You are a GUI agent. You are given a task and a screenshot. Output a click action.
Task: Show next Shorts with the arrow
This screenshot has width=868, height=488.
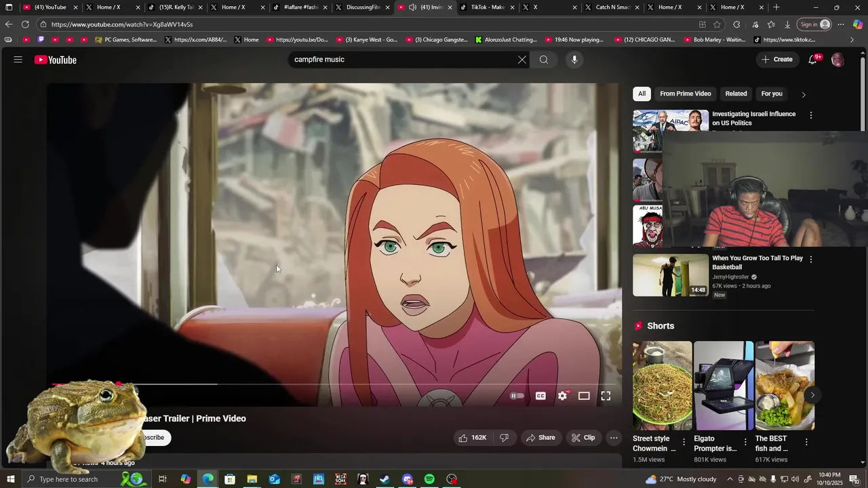[812, 394]
